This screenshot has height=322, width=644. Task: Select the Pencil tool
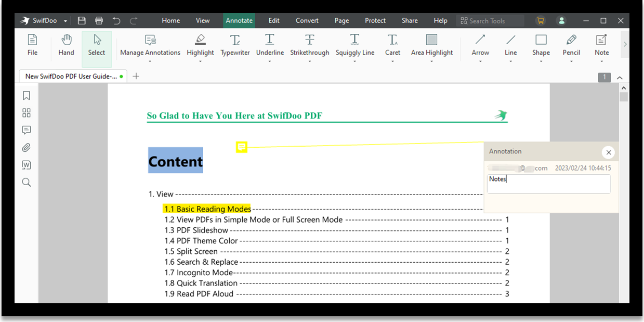tap(571, 45)
